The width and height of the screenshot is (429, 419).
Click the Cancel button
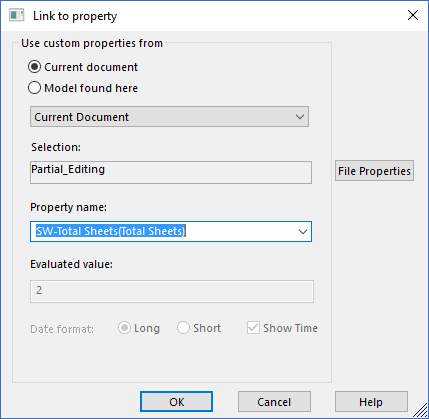coord(274,402)
